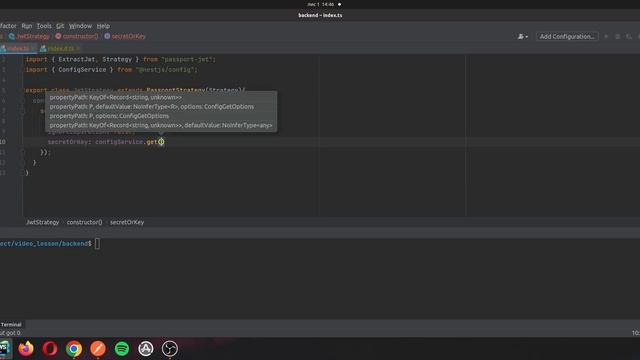Image resolution: width=640 pixels, height=360 pixels.
Task: Open Postman from the dock
Action: pyautogui.click(x=98, y=349)
